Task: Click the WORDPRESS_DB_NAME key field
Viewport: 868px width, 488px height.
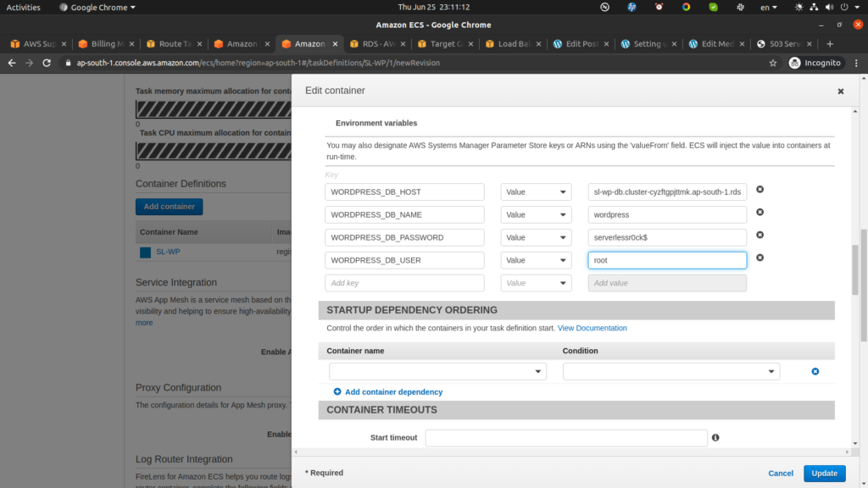Action: [404, 214]
